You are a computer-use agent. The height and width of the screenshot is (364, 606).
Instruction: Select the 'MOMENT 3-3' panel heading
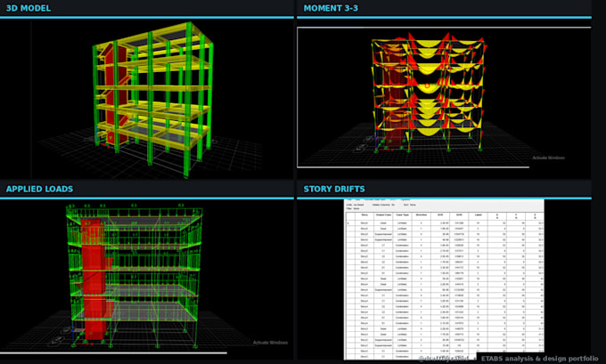(331, 8)
